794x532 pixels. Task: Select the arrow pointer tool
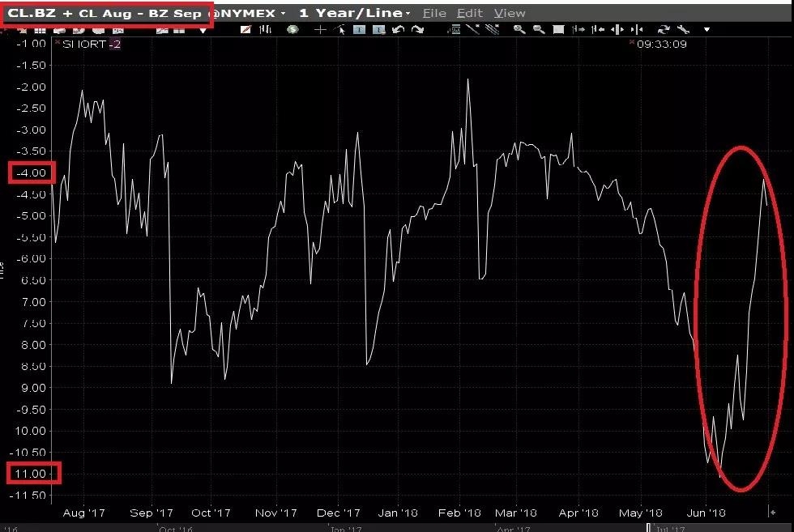[339, 30]
